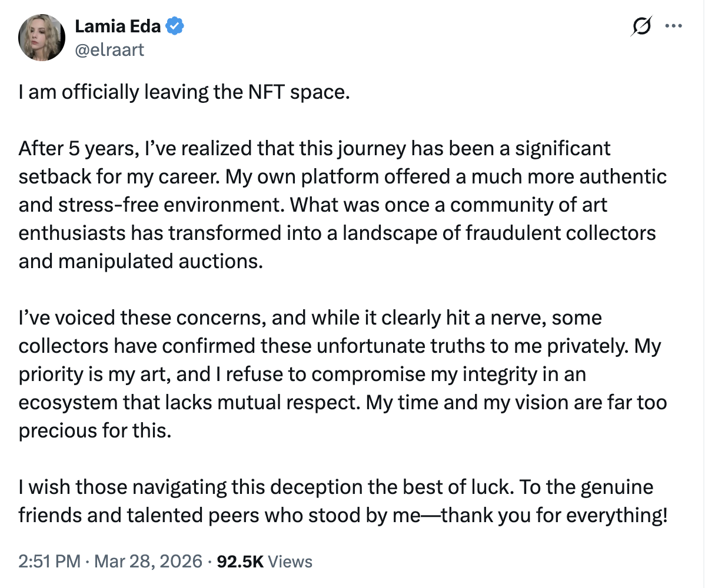Click the line starting 'enthusiasts has transformed'
Image resolution: width=705 pixels, height=588 pixels.
click(337, 233)
